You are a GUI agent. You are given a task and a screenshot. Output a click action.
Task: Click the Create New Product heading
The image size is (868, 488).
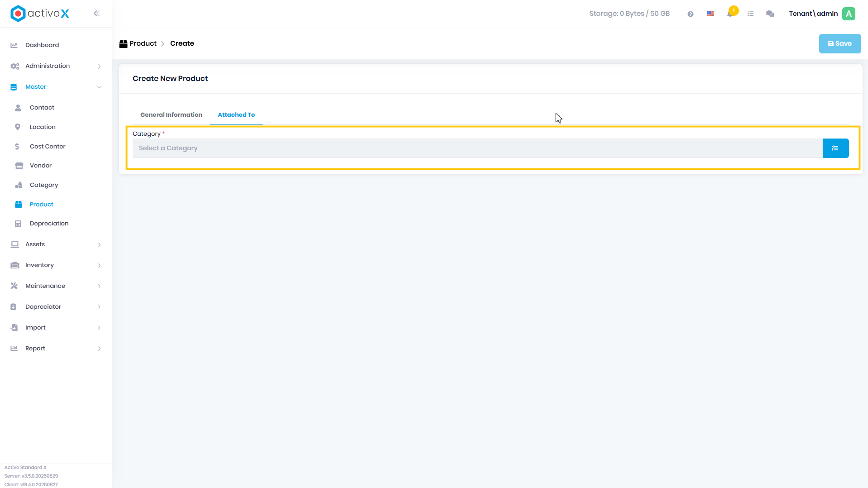[170, 78]
